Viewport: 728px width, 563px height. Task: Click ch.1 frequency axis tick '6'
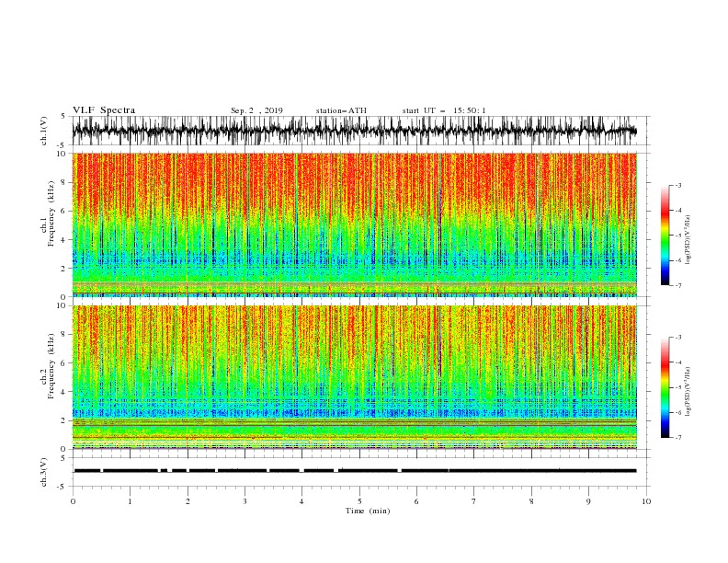click(x=64, y=211)
